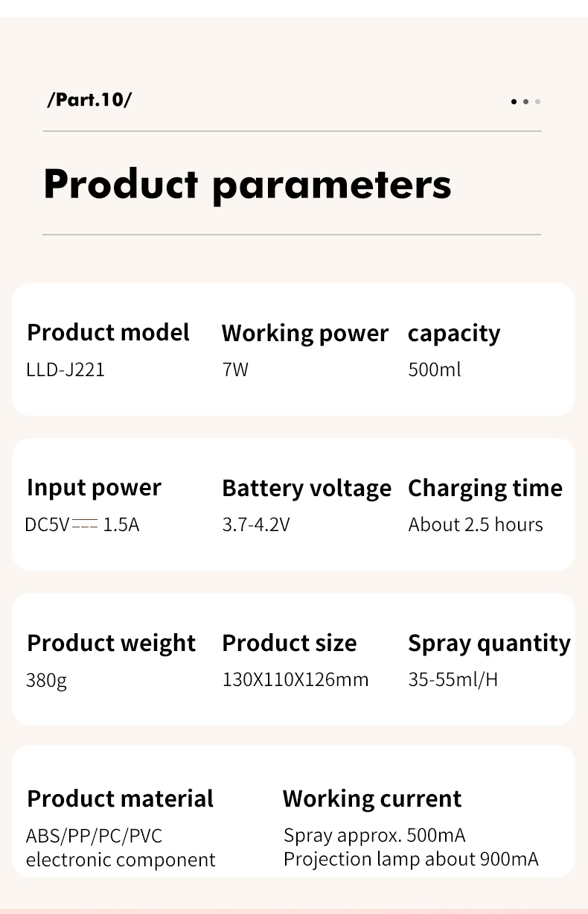Click the 35-55ml/H spray value

coord(453,679)
